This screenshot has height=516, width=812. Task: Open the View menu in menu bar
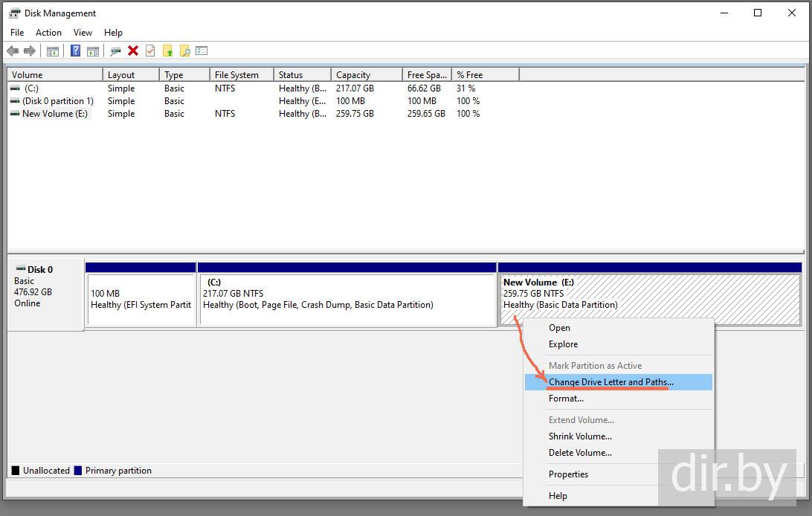click(x=83, y=33)
